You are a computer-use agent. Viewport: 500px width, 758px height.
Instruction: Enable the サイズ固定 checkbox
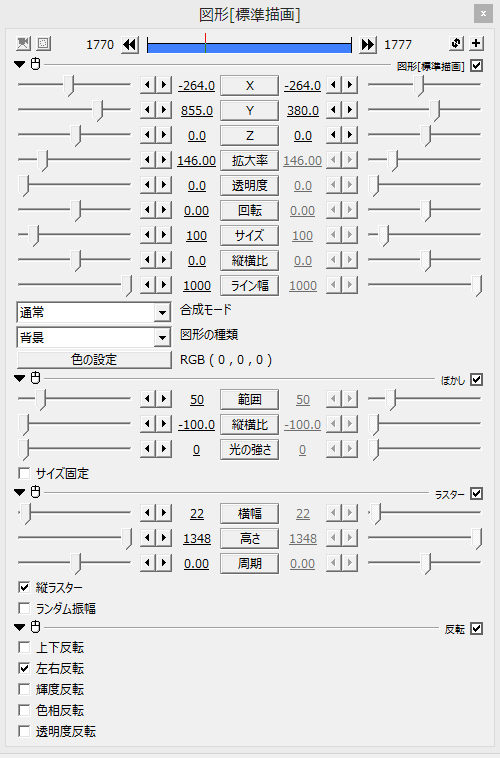[24, 473]
